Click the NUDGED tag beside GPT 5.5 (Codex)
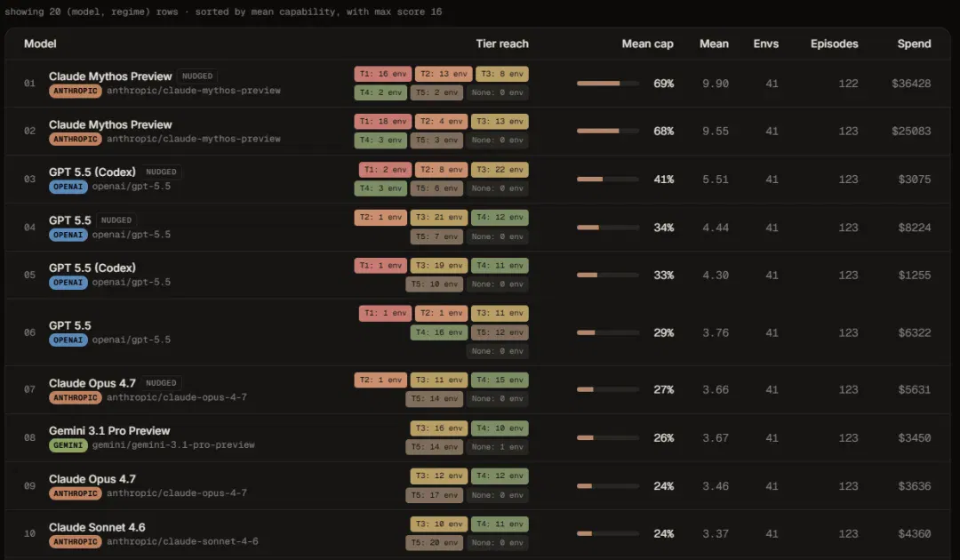Viewport: 960px width, 560px height. coord(161,172)
